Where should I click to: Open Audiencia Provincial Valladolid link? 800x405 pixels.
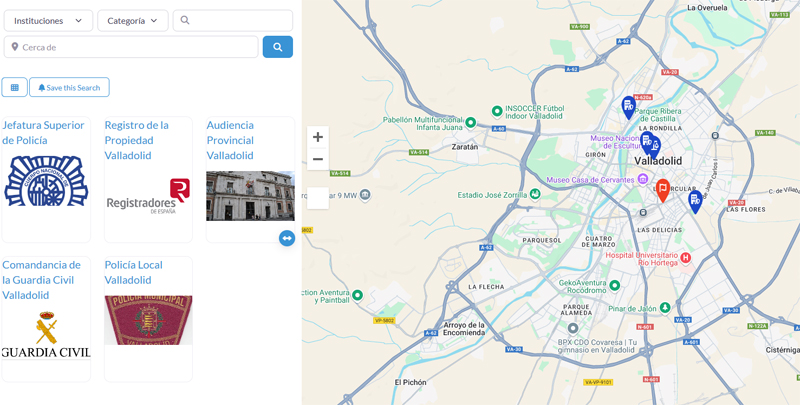pyautogui.click(x=230, y=140)
